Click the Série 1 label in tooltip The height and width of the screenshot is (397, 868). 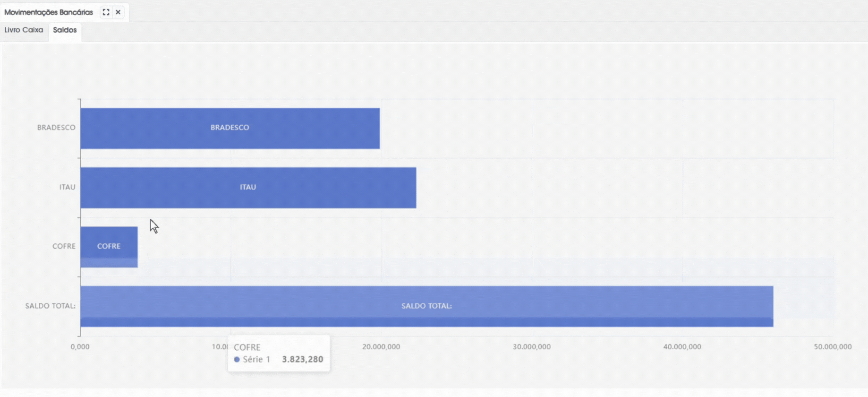256,360
